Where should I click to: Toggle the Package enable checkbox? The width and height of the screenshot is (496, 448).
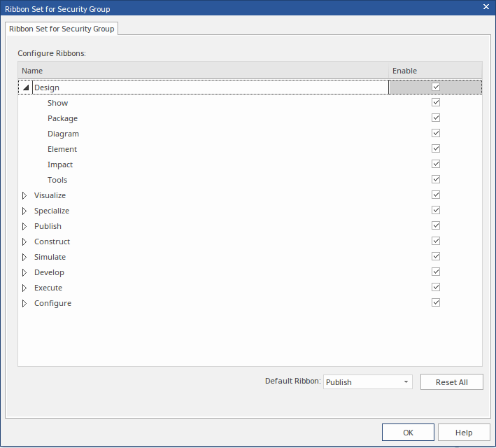click(x=436, y=118)
